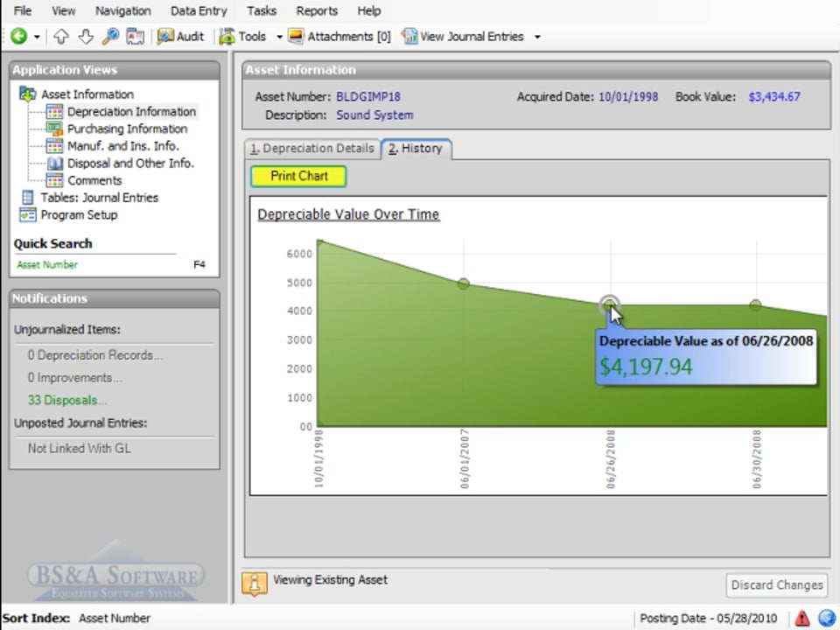This screenshot has height=630, width=840.
Task: Click the Depreciation Information grid icon
Action: click(54, 111)
